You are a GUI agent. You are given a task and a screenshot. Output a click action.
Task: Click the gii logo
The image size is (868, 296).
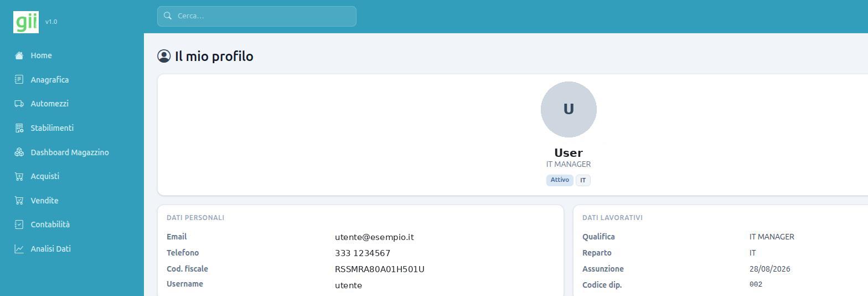pyautogui.click(x=26, y=22)
